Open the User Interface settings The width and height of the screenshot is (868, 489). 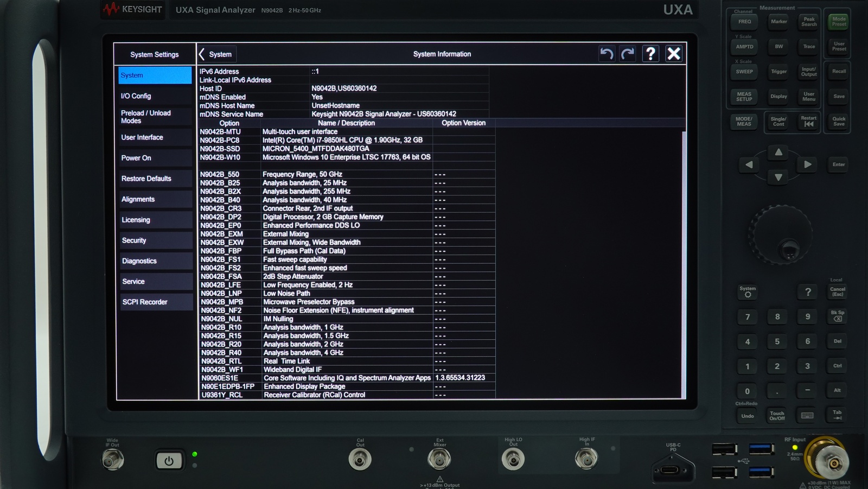155,137
